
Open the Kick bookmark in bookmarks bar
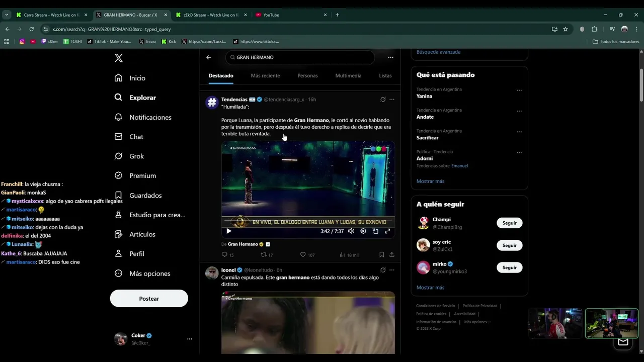click(169, 42)
